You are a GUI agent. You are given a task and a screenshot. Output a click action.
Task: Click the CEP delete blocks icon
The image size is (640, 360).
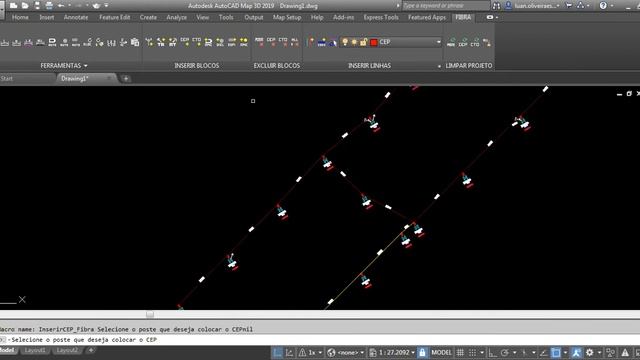coord(271,42)
